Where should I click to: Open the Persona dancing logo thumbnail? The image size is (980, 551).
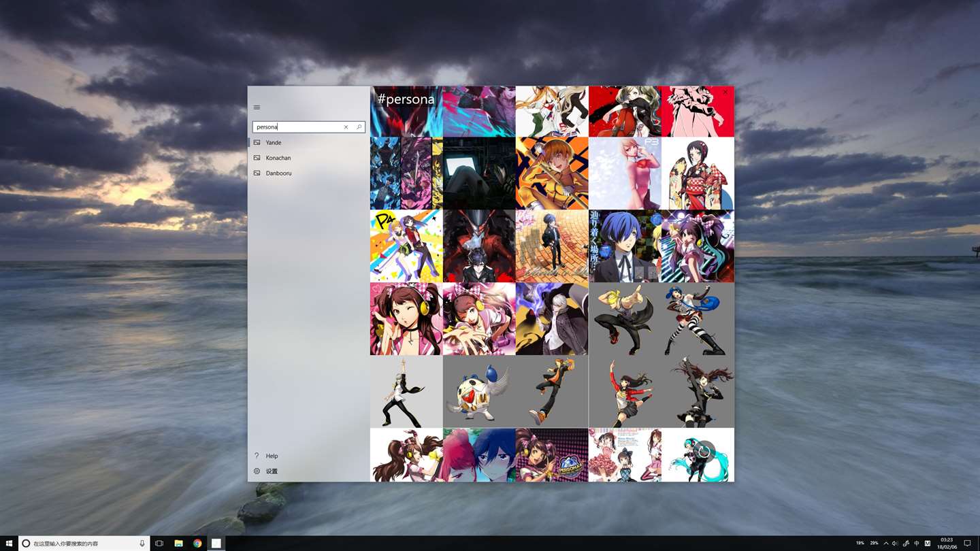[552, 454]
